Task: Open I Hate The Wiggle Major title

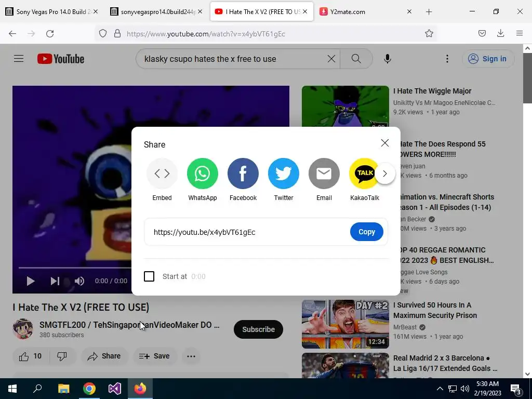Action: click(432, 91)
